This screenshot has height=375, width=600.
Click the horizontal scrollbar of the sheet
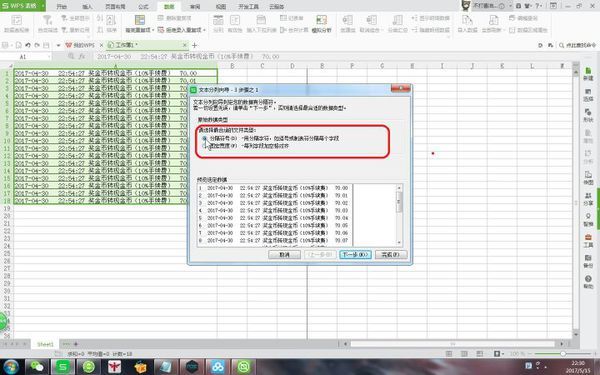point(453,344)
